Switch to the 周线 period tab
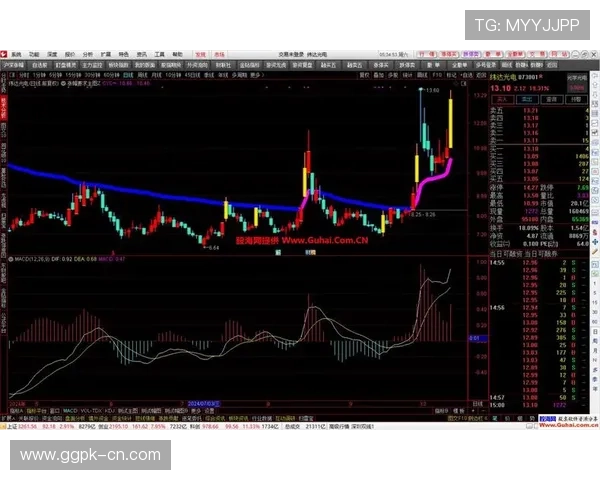Viewport: 600px width, 480px height. click(x=142, y=75)
